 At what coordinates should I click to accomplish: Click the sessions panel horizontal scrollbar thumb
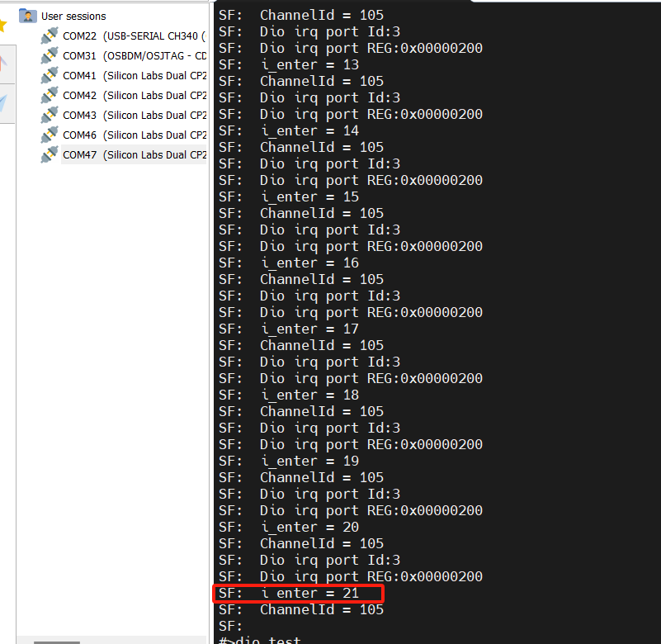56,642
